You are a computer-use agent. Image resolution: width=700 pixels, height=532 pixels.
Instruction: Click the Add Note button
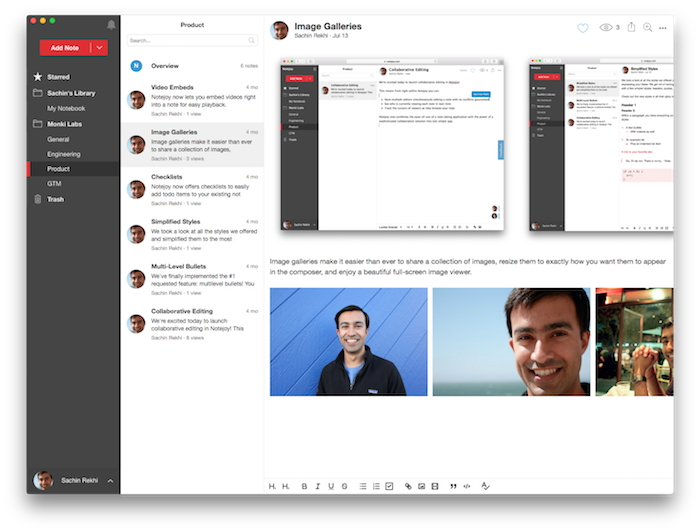click(x=65, y=47)
